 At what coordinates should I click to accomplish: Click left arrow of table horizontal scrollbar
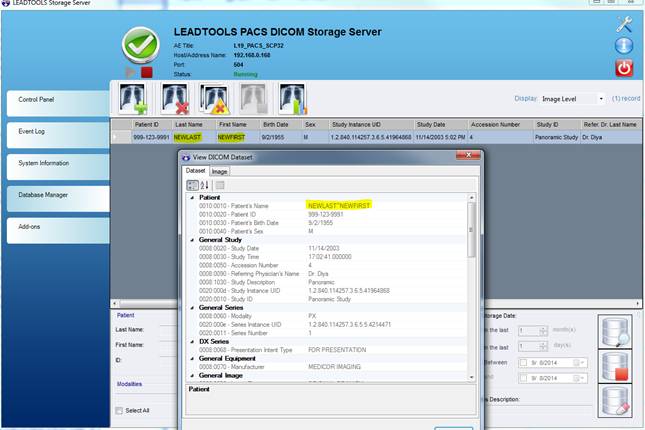(115, 304)
